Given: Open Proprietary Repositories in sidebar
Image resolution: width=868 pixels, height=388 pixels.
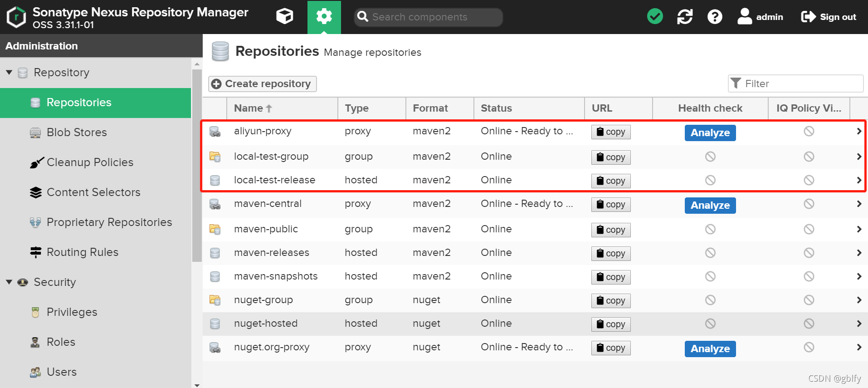Looking at the screenshot, I should coord(95,222).
